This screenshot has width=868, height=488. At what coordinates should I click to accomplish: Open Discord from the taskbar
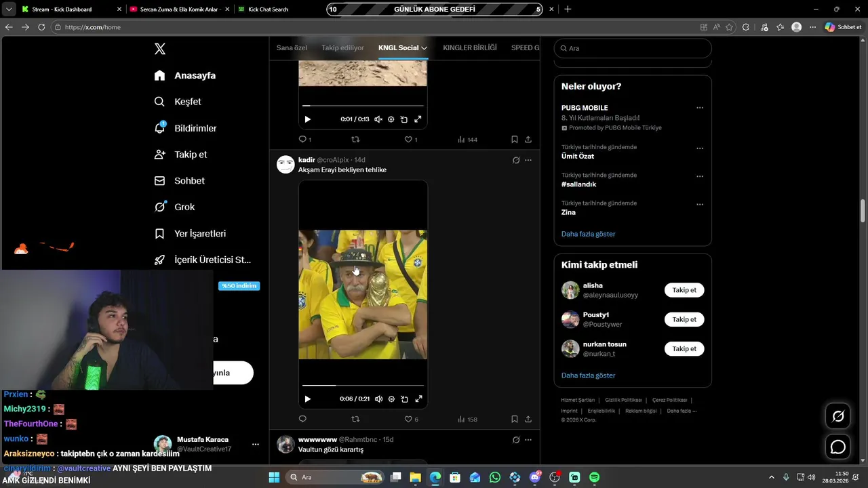(x=535, y=477)
